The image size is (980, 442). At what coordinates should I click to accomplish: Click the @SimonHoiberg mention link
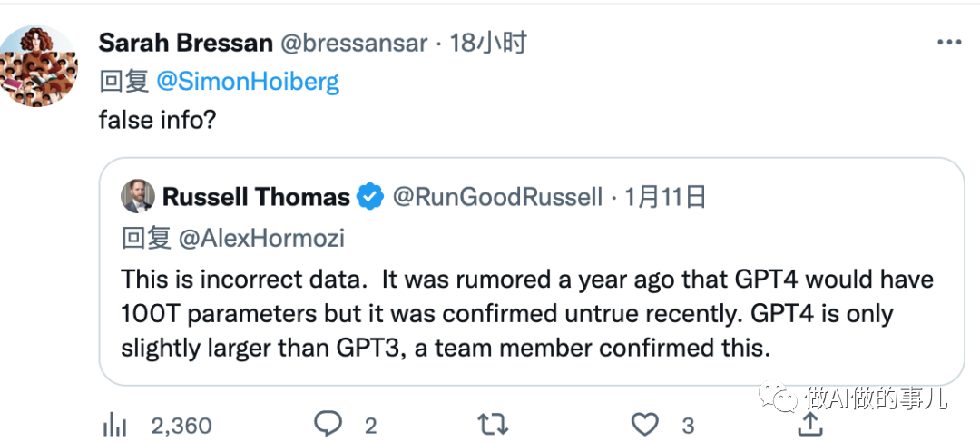[248, 82]
